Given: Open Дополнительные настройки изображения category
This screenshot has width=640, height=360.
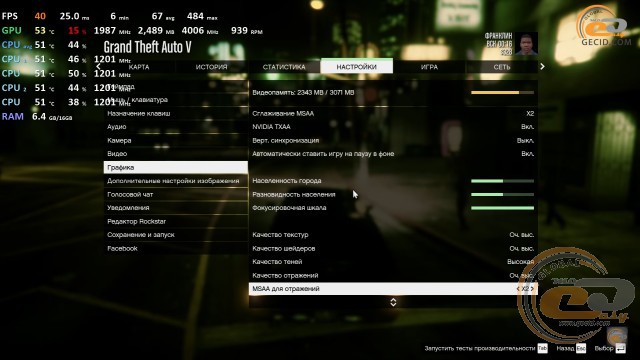Looking at the screenshot, I should [176, 181].
